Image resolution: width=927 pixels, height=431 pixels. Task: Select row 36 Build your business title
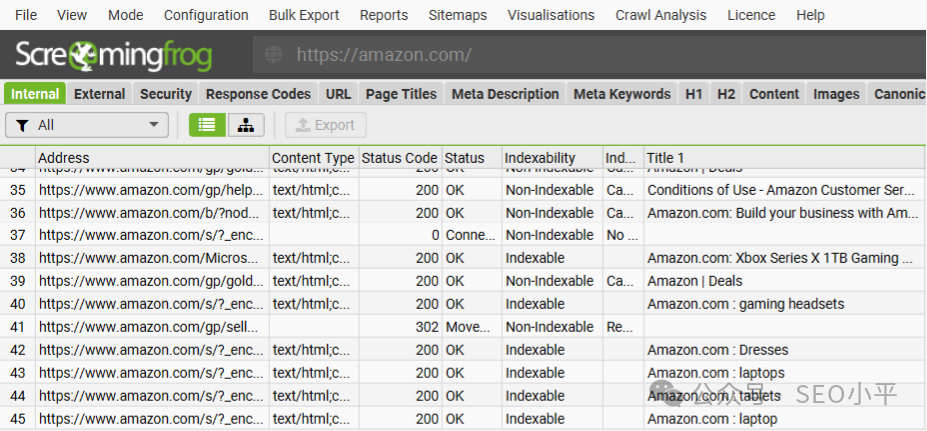(x=783, y=213)
